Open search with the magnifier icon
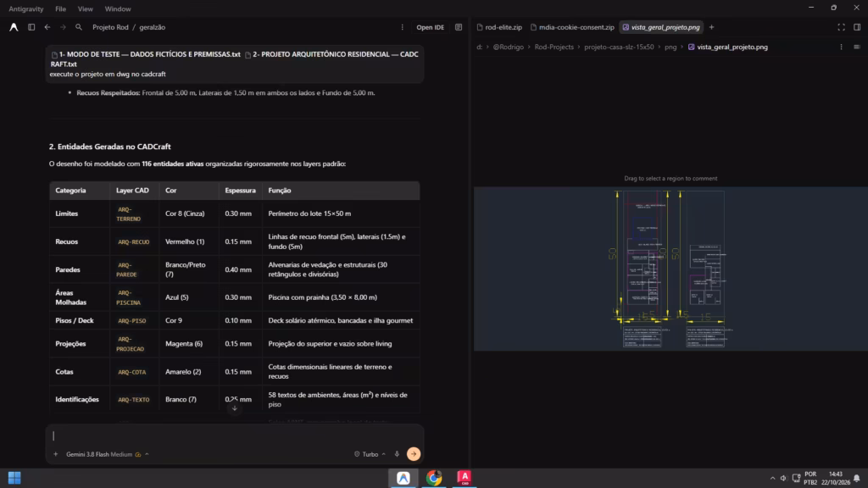This screenshot has height=488, width=868. [79, 27]
